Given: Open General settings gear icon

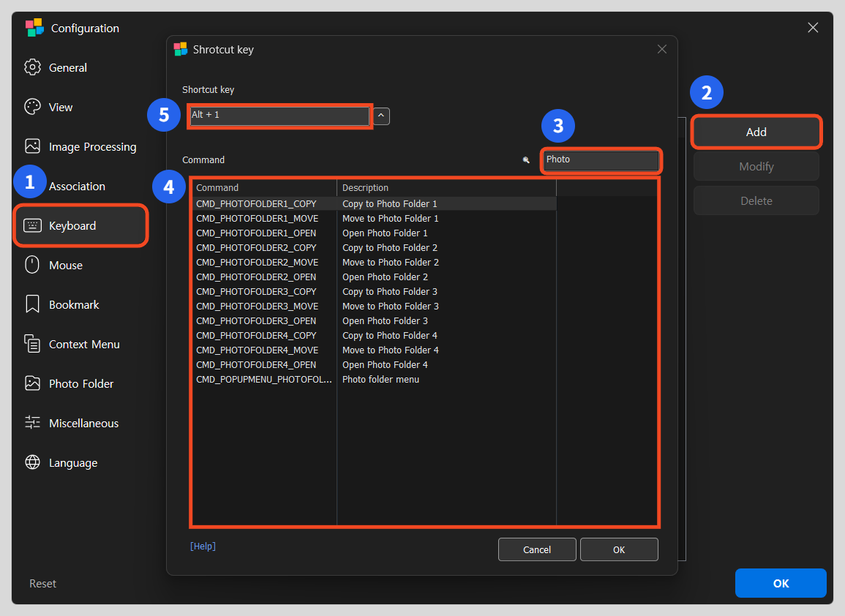Looking at the screenshot, I should pyautogui.click(x=32, y=67).
